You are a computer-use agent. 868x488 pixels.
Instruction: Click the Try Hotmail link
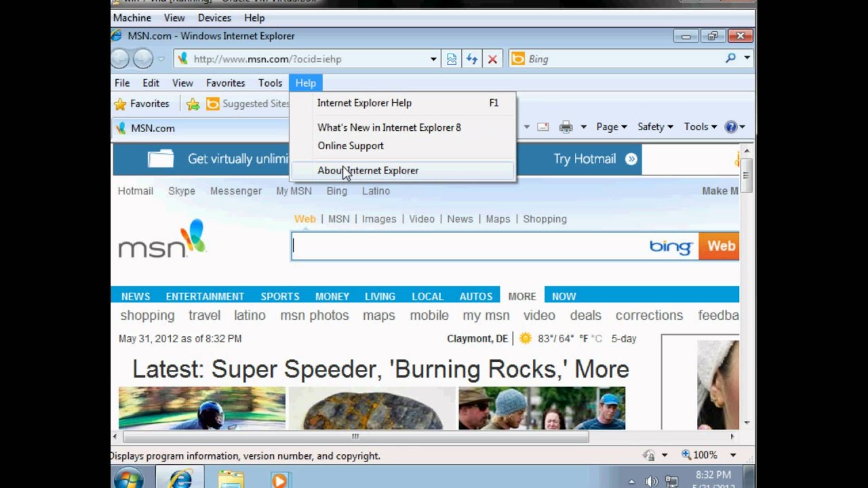(585, 159)
